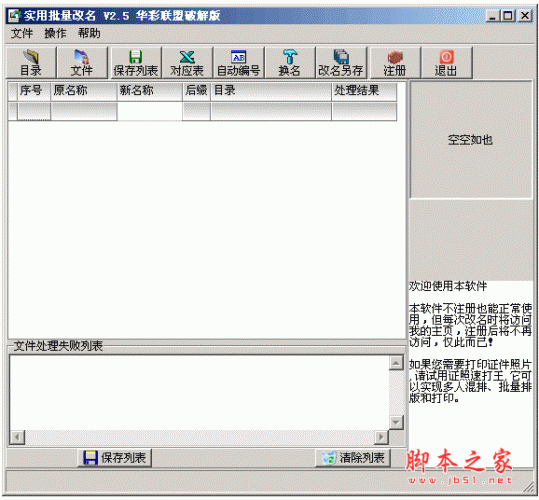Screen dimensions: 539x500
Task: Click the 新名称 column header
Action: click(x=150, y=91)
